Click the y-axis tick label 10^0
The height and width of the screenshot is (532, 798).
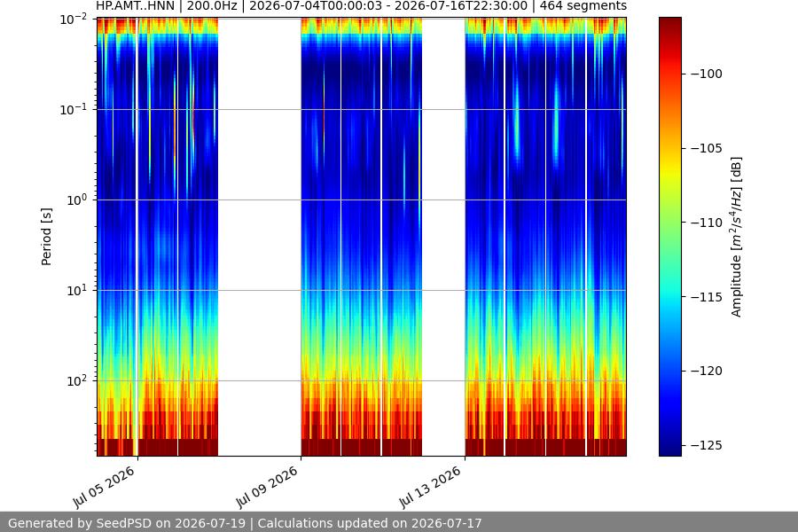77,200
